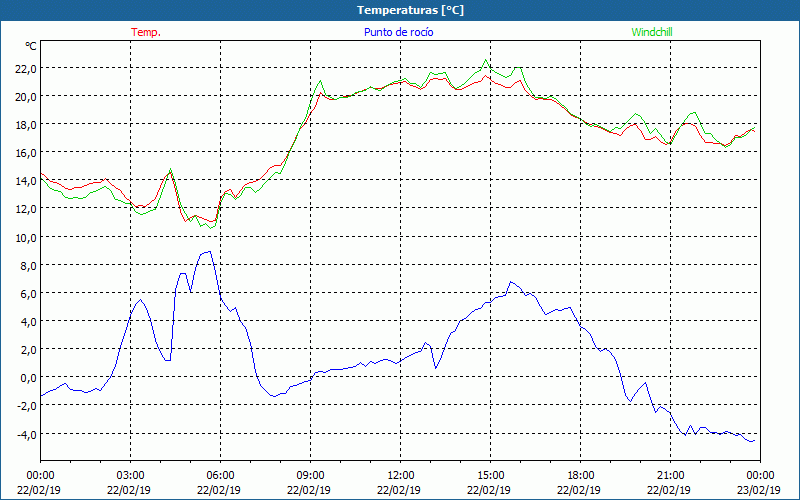The image size is (800, 500).
Task: Click the 20,0 y-axis value
Action: [x=26, y=96]
